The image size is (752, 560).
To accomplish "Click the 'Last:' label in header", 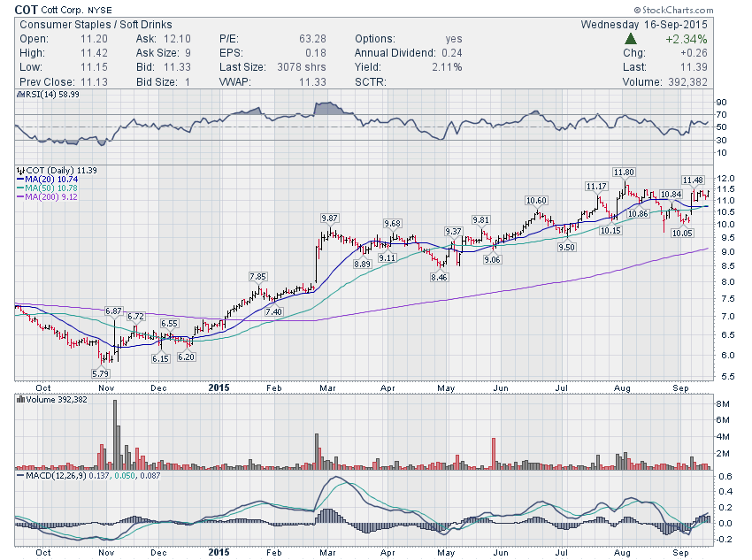I will pyautogui.click(x=634, y=67).
